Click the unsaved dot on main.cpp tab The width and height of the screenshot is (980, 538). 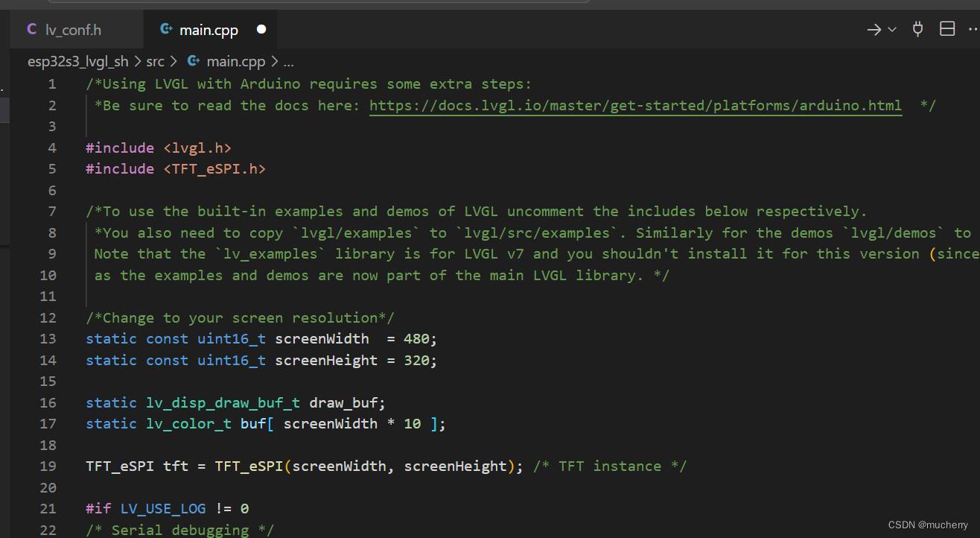tap(261, 30)
